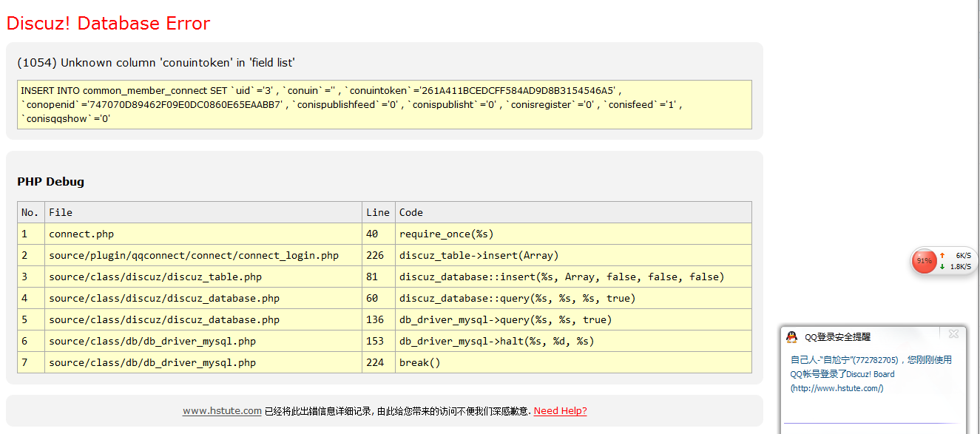
Task: Click the QQ登录安全提醒 popup title
Action: coord(837,337)
